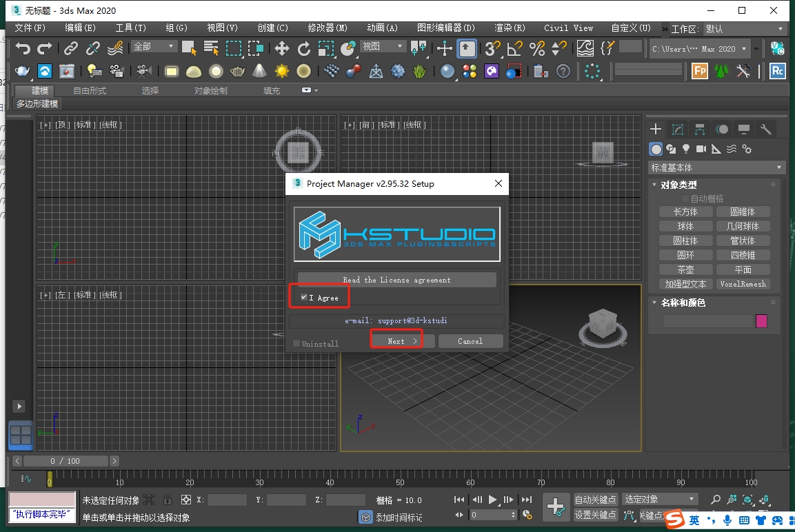Toggle the selection lock padlock icon
795x532 pixels.
pos(168,500)
